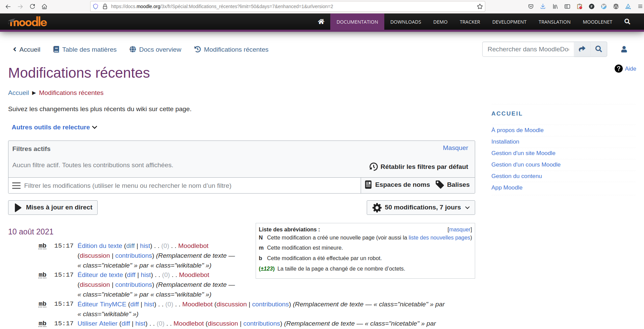Click the site lock icon in address bar
This screenshot has height=329, width=644.
pos(105,6)
